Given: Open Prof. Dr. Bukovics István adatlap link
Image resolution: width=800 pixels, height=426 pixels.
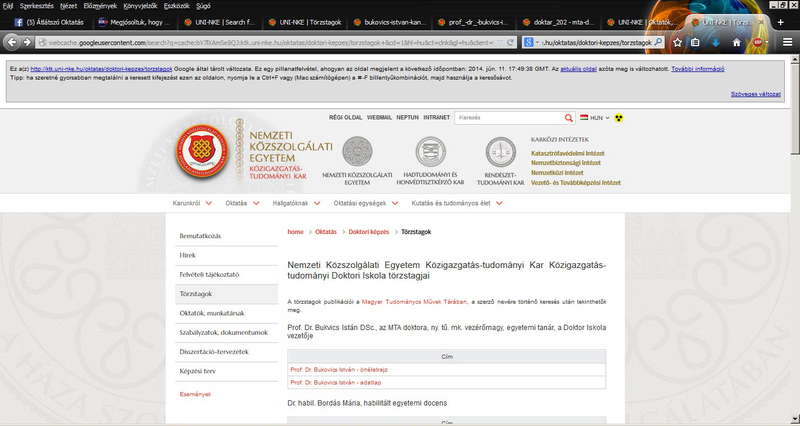Looking at the screenshot, I should pyautogui.click(x=336, y=383).
